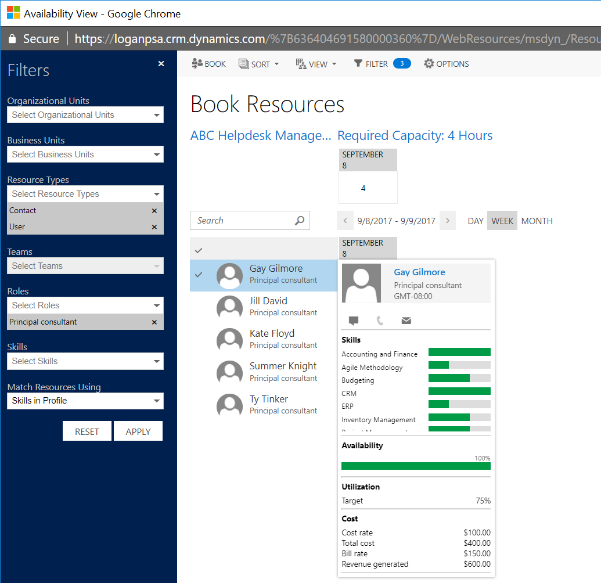This screenshot has width=601, height=583.
Task: Select Ty Tinker in resource list
Action: click(263, 405)
